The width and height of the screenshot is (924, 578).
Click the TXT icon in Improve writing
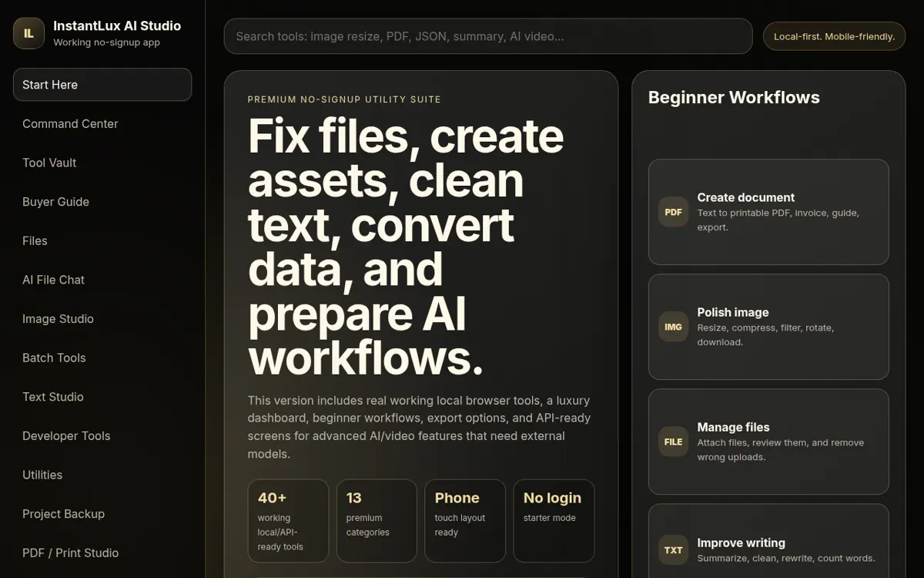(x=673, y=550)
